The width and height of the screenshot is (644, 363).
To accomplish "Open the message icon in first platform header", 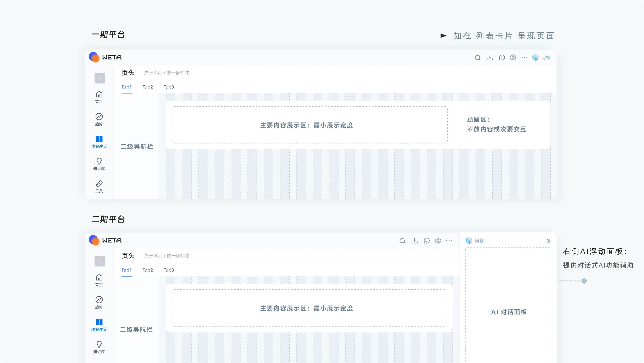I will click(502, 58).
